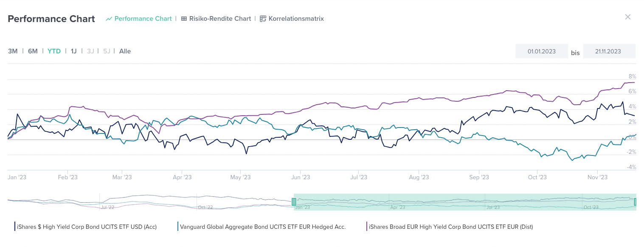Screen dimensions: 644x247
Task: Select the 3M time range
Action: point(12,51)
